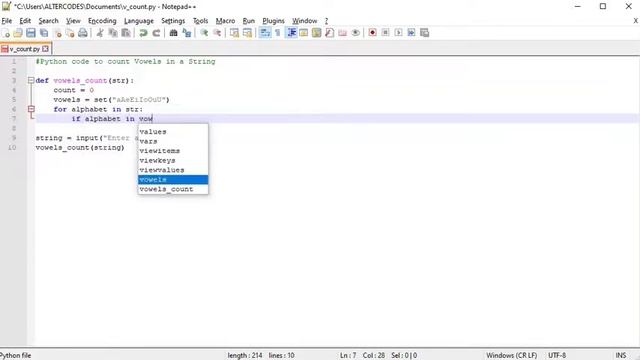Open the Edit menu
This screenshot has height=360, width=640.
coord(25,21)
